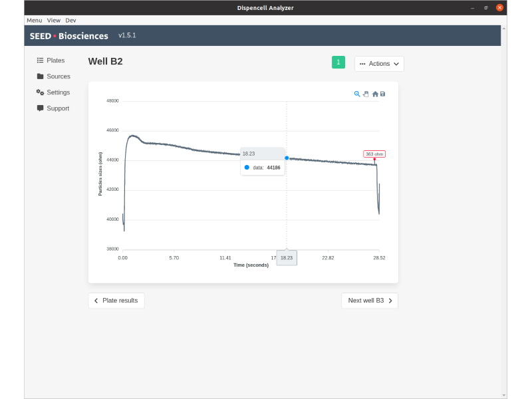Click the green badge showing 1

tap(338, 62)
